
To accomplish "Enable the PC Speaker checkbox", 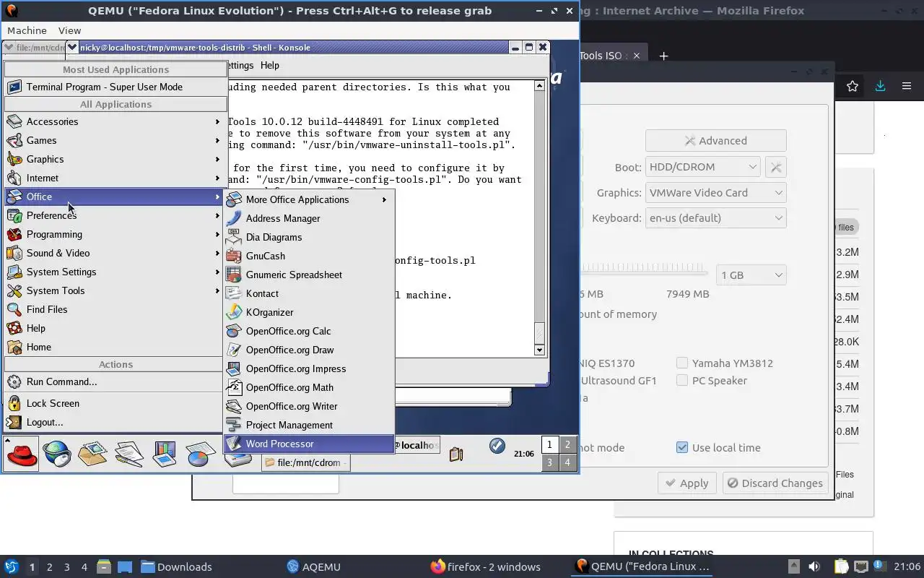I will coord(682,380).
